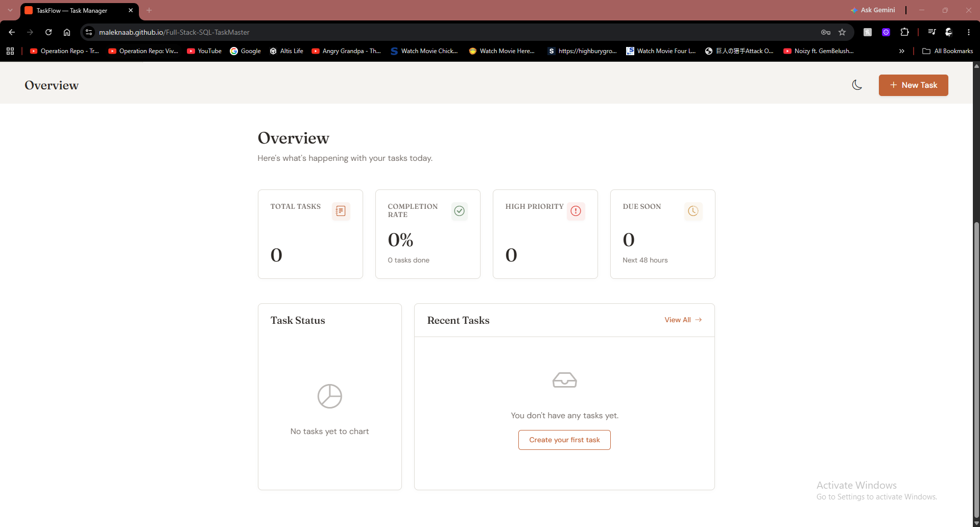
Task: Open the password manager key icon
Action: pyautogui.click(x=826, y=32)
